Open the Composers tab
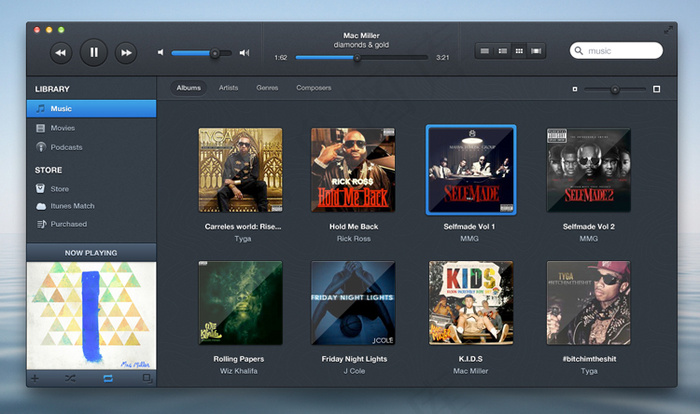 (x=314, y=88)
